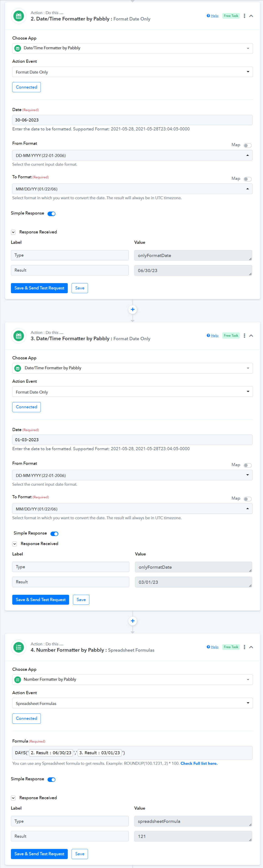Open Choose App dropdown in step 3
The height and width of the screenshot is (868, 263).
coord(132,368)
